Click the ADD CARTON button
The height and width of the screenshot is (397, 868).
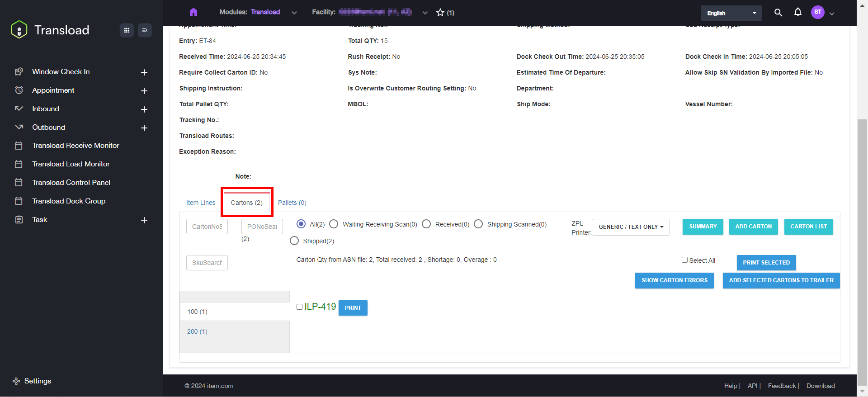click(753, 227)
